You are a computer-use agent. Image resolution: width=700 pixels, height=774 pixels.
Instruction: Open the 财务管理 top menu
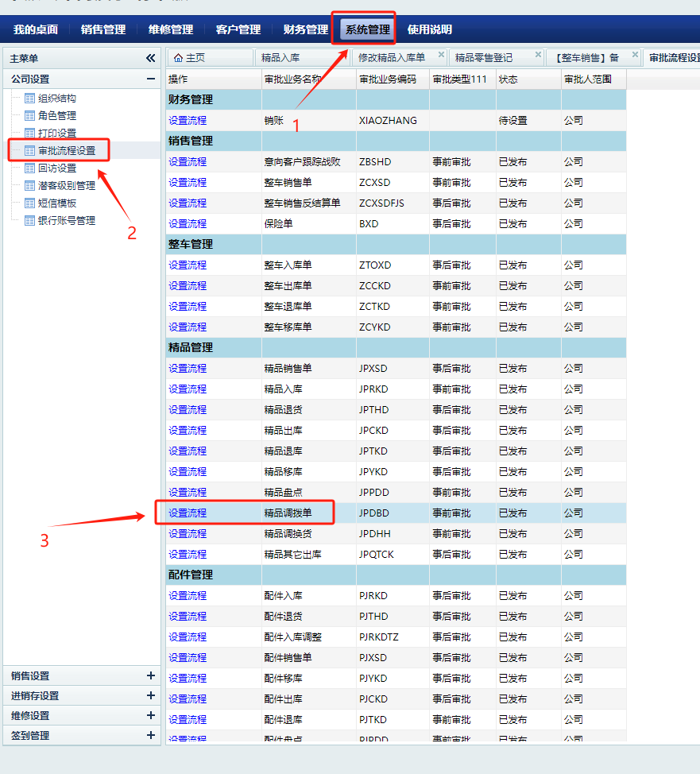click(x=305, y=29)
